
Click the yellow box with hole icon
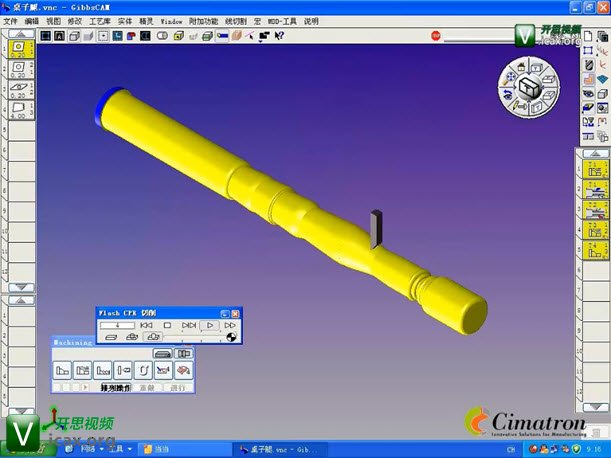coord(178,36)
